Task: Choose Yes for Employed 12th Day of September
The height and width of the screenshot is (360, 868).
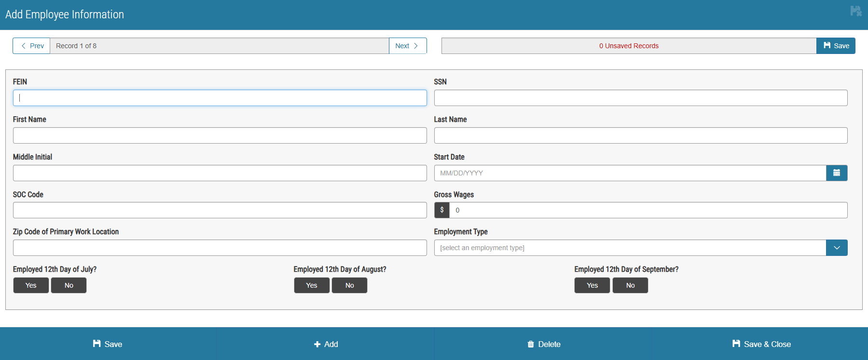Action: (x=592, y=285)
